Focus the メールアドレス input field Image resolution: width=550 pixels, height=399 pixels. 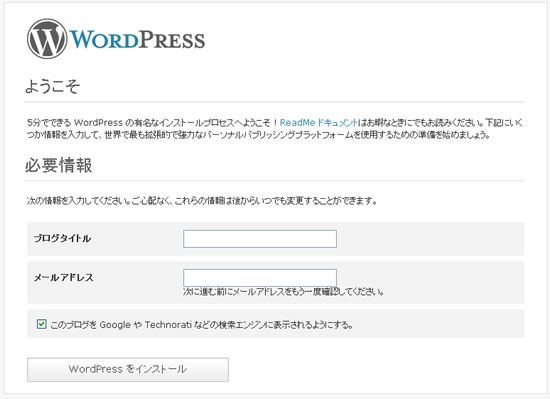tap(260, 278)
